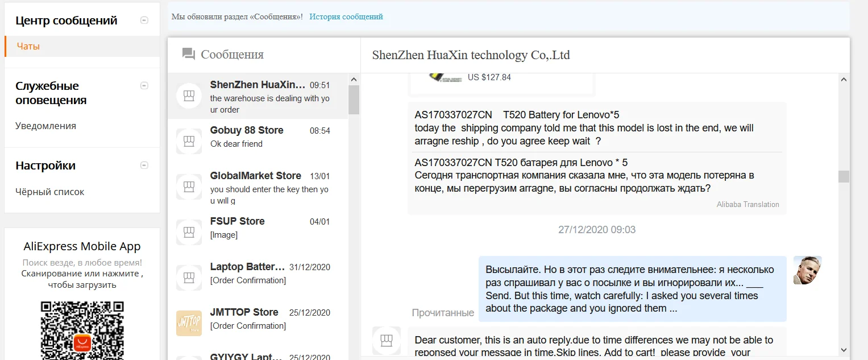Viewport: 868px width, 360px height.
Task: Open Уведомления in the sidebar
Action: click(x=45, y=126)
